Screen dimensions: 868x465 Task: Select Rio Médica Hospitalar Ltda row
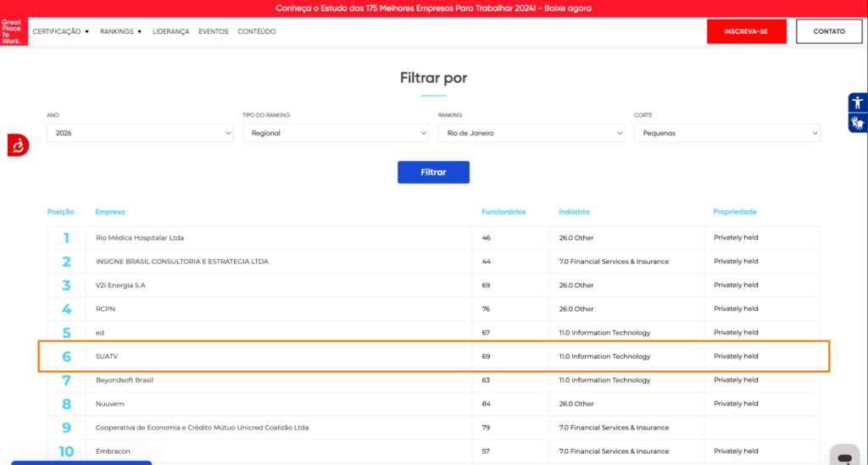(x=433, y=238)
